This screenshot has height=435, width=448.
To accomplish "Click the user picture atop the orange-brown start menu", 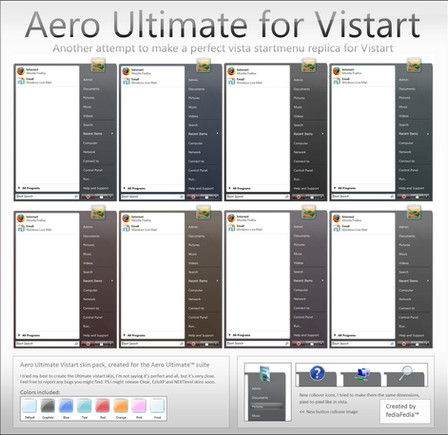I will [203, 212].
